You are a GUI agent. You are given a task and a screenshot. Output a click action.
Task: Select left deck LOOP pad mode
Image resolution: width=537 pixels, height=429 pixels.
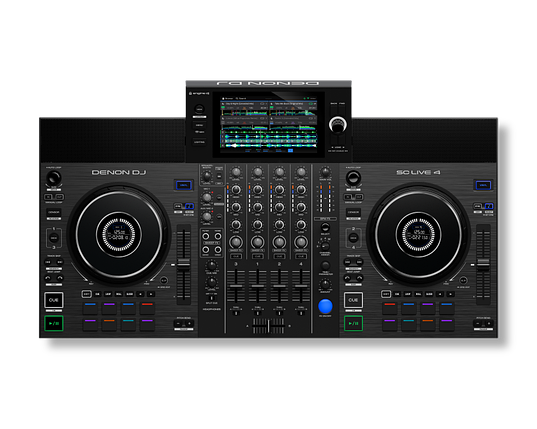pyautogui.click(x=108, y=294)
